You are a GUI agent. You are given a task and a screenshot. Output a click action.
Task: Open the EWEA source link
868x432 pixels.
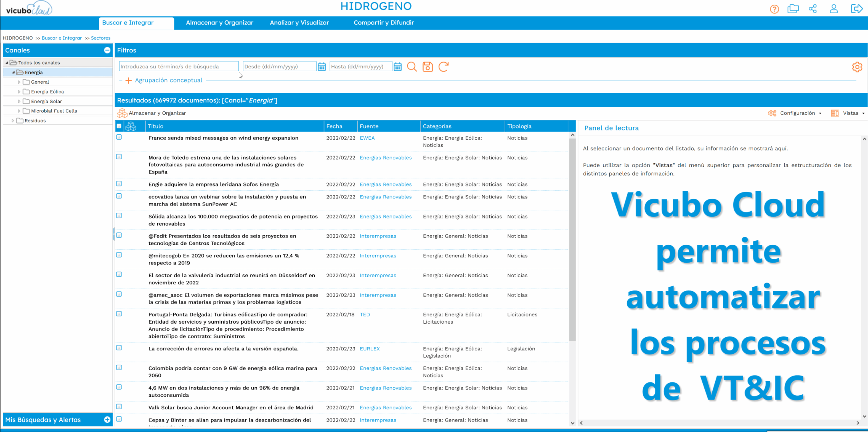[367, 138]
